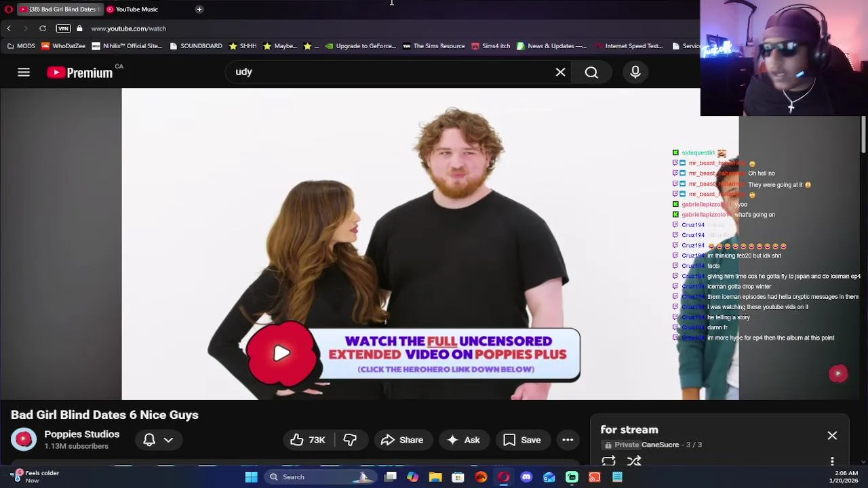
Task: Open the WhoDatZee bookmark
Action: [64, 46]
